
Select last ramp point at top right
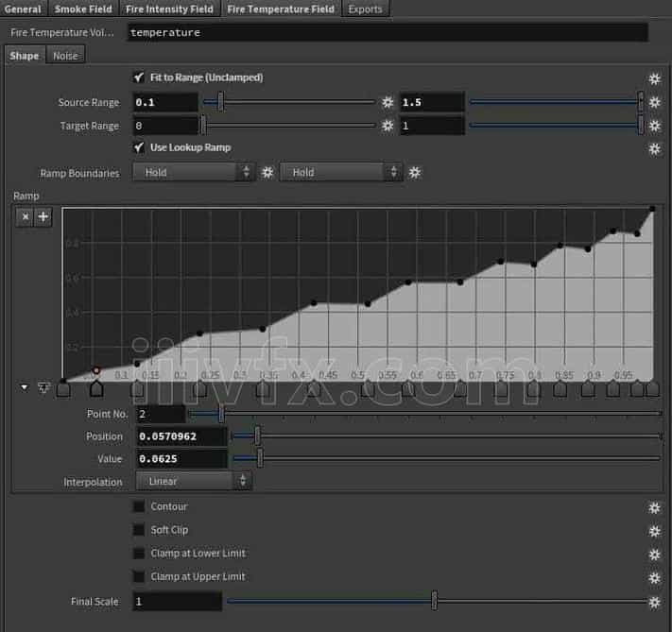pos(652,209)
